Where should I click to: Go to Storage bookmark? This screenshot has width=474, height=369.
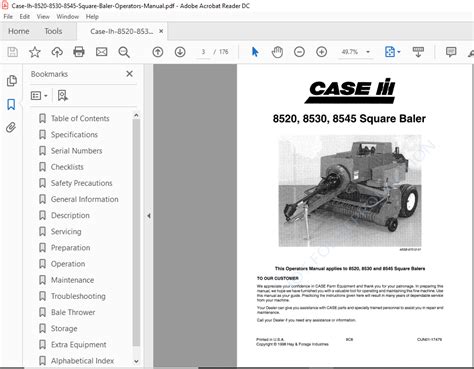coord(64,329)
